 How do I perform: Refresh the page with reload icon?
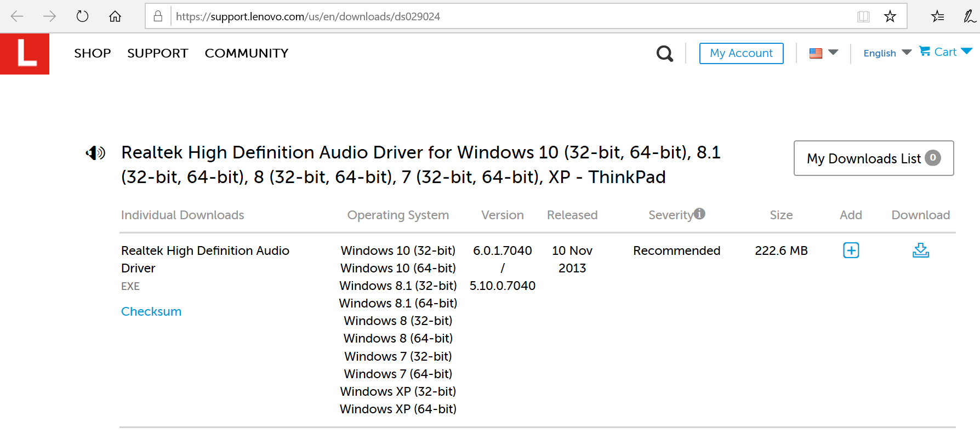(82, 16)
